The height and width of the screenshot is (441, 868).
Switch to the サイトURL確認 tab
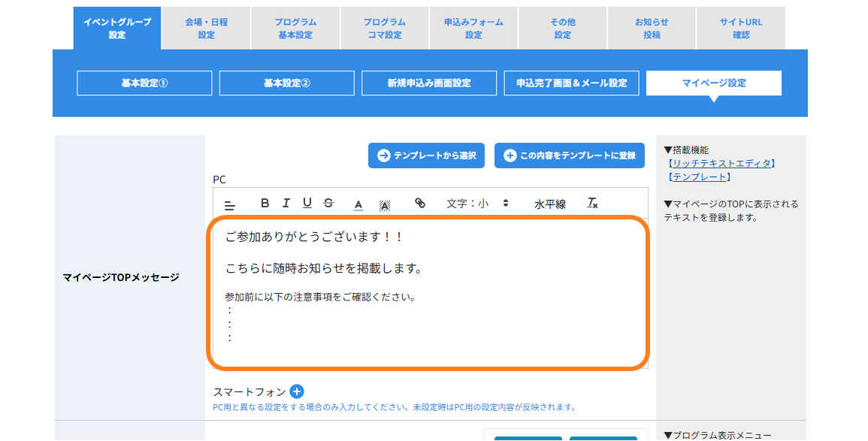pos(741,29)
